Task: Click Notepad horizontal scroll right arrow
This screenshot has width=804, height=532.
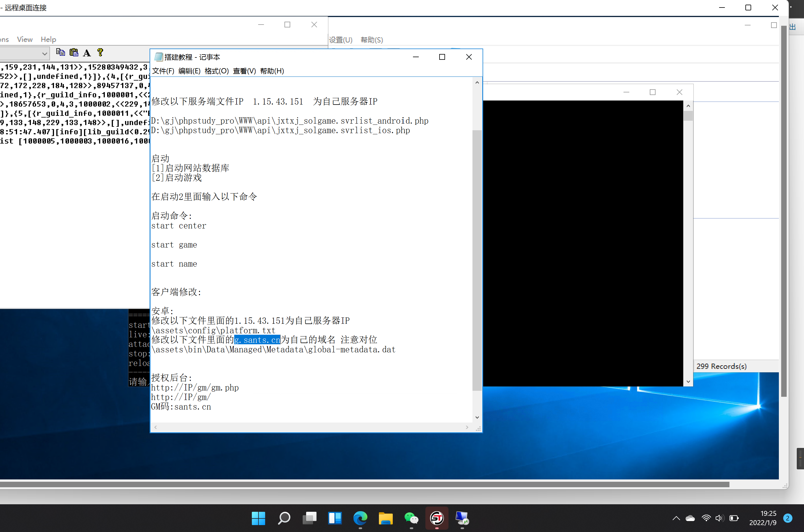Action: point(467,427)
